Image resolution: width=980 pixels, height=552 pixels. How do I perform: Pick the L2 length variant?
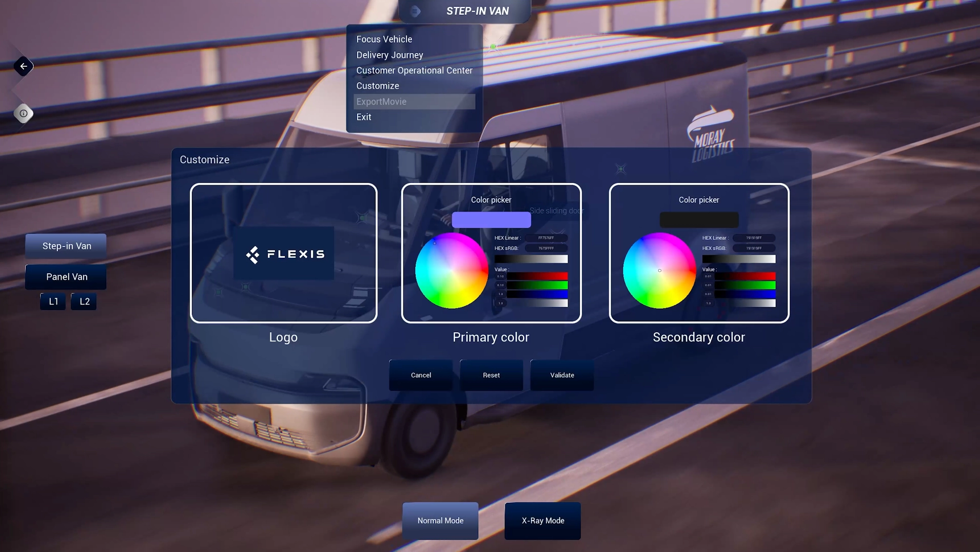pyautogui.click(x=84, y=301)
